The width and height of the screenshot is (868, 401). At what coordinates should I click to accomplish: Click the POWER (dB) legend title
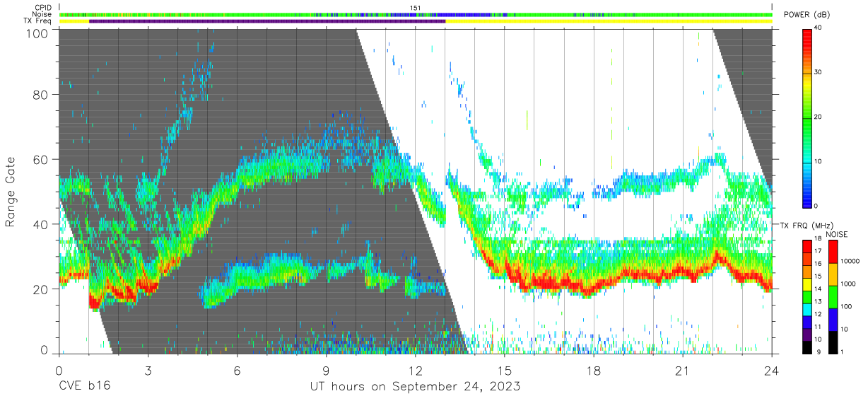pyautogui.click(x=807, y=16)
